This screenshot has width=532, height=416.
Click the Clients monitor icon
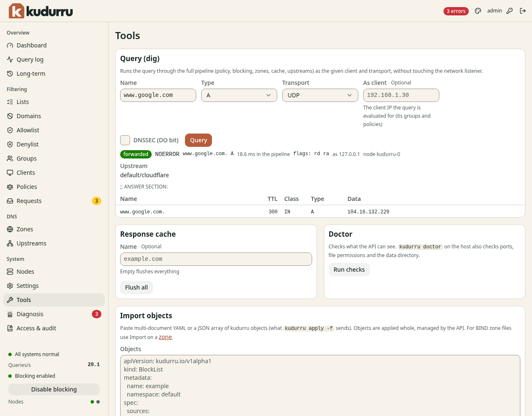[10, 173]
